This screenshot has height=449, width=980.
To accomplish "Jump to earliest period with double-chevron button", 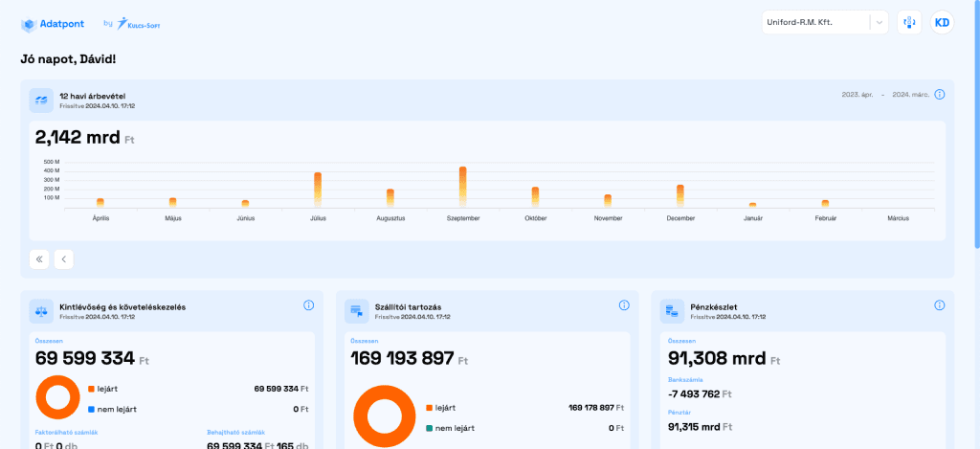I will (39, 258).
